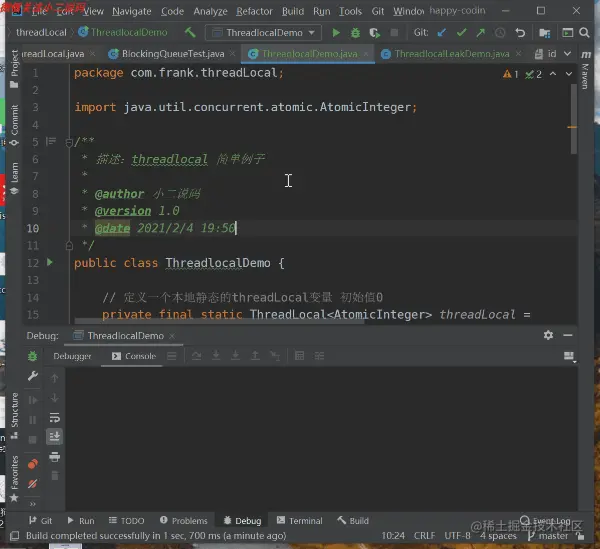
Task: Expand more debug sidebar actions chevron
Action: (33, 504)
